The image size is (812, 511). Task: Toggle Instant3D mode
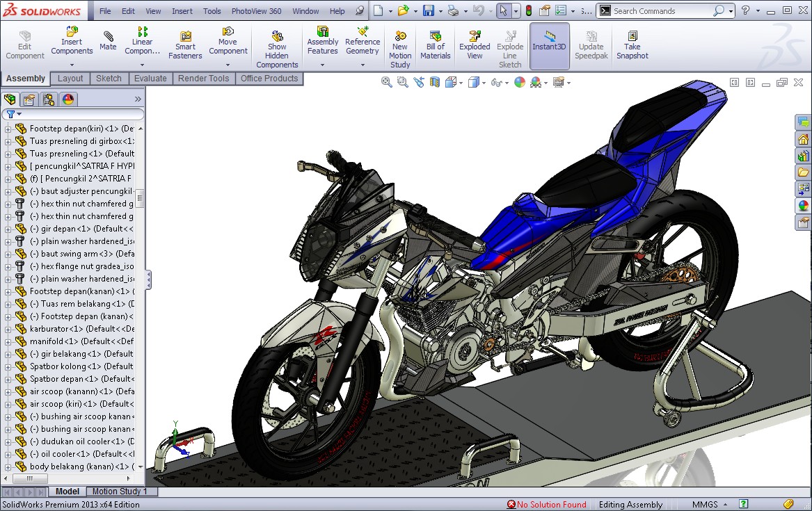point(550,45)
